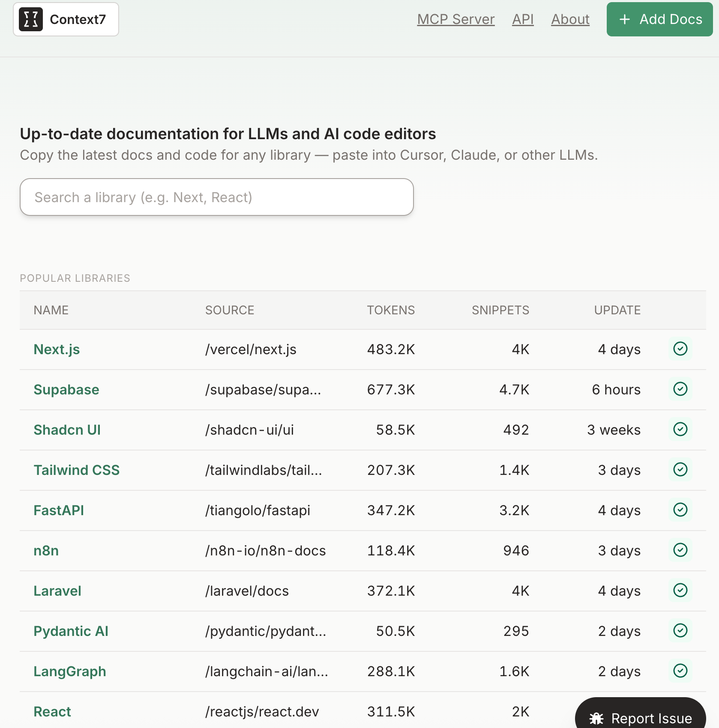Open the Tailwind CSS library
This screenshot has height=728, width=719.
77,470
